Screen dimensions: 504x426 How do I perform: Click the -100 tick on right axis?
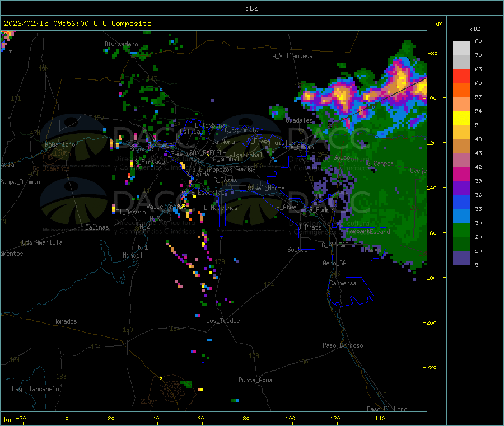point(430,98)
